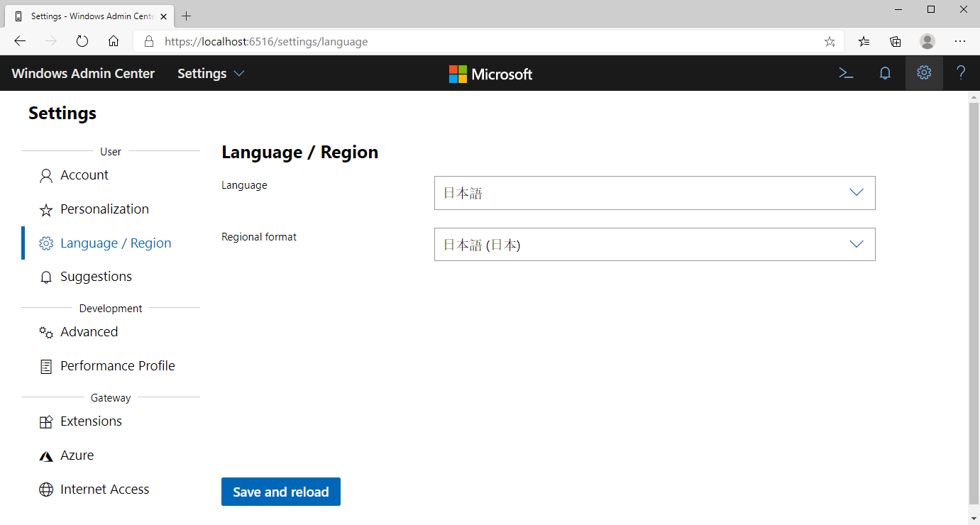Click the Personalization star icon
Screen dimensions: 980x525
(45, 209)
